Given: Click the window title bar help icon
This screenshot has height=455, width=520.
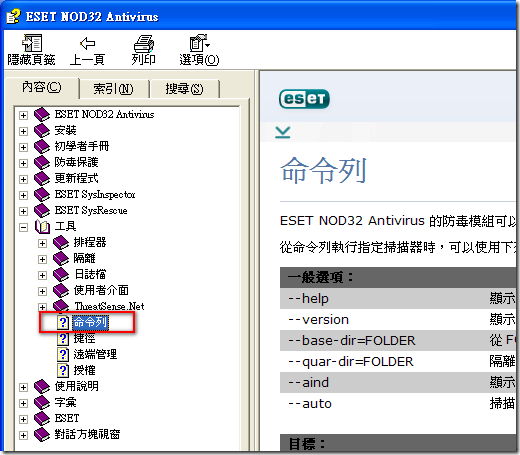Looking at the screenshot, I should coord(14,16).
